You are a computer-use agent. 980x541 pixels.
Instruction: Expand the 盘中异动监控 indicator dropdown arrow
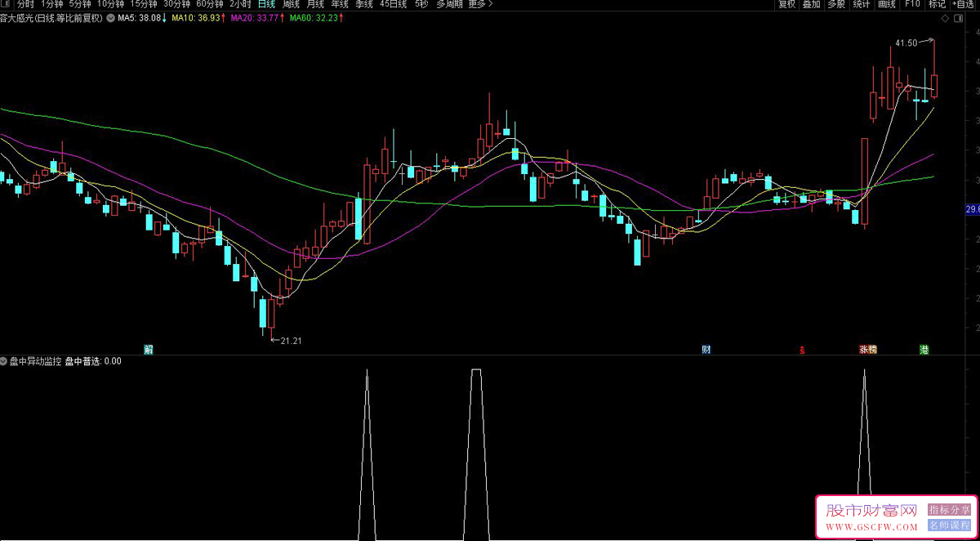pyautogui.click(x=4, y=360)
